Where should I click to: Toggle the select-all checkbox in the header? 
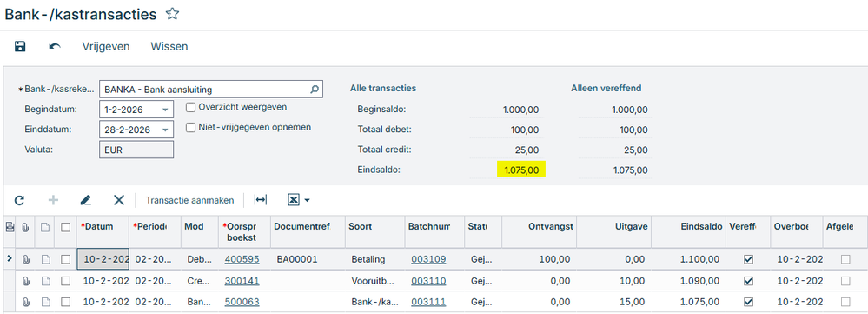pos(66,226)
